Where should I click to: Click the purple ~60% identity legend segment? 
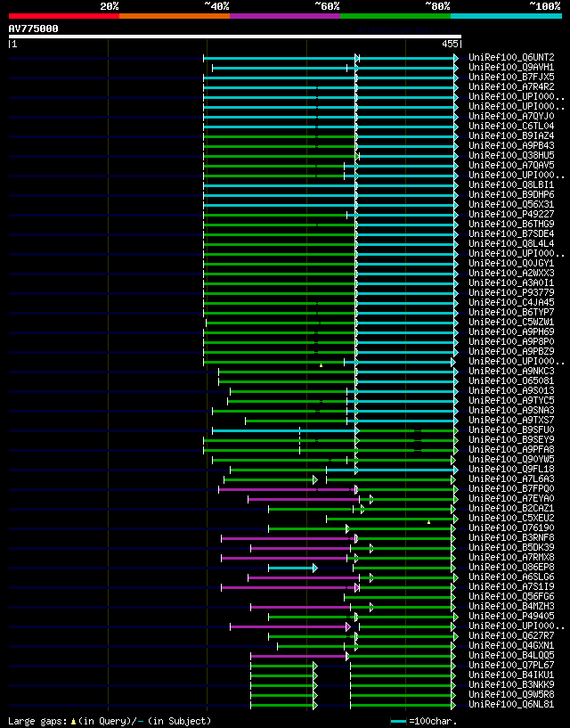point(285,16)
